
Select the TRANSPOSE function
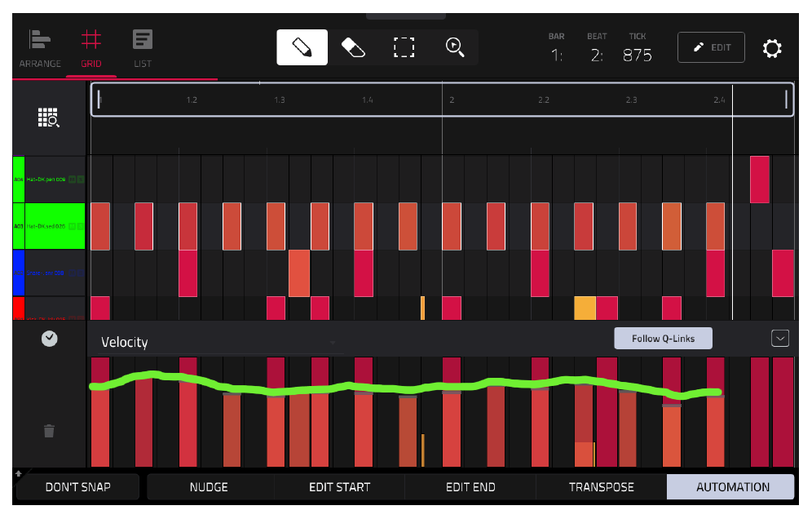pos(601,487)
